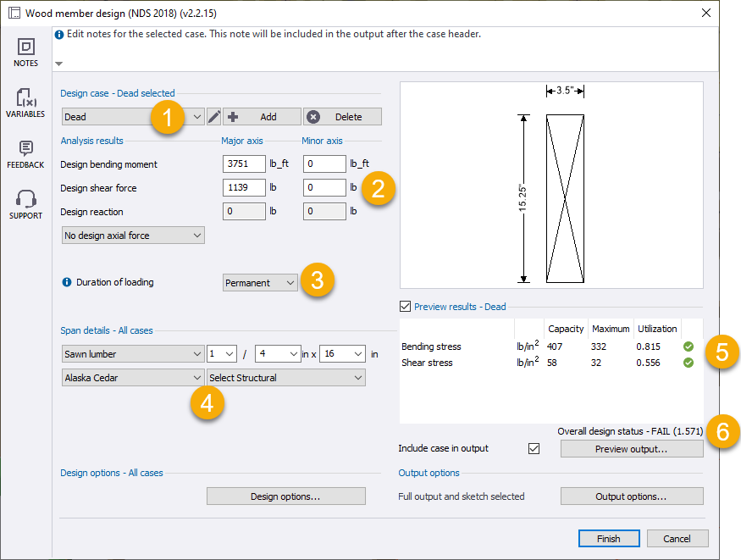Click the pencil edit case name icon
Image resolution: width=741 pixels, height=560 pixels.
(x=214, y=117)
